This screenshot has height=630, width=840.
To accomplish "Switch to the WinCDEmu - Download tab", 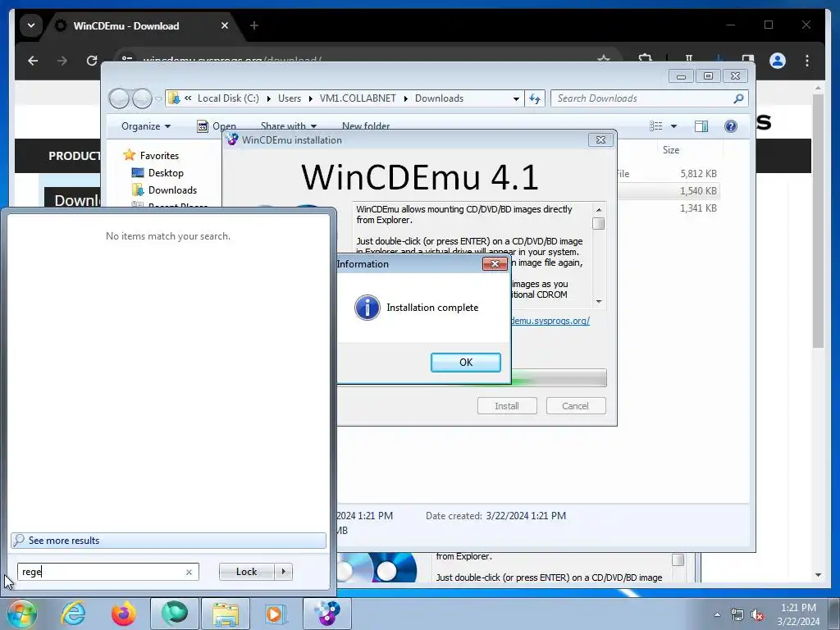I will [x=143, y=25].
